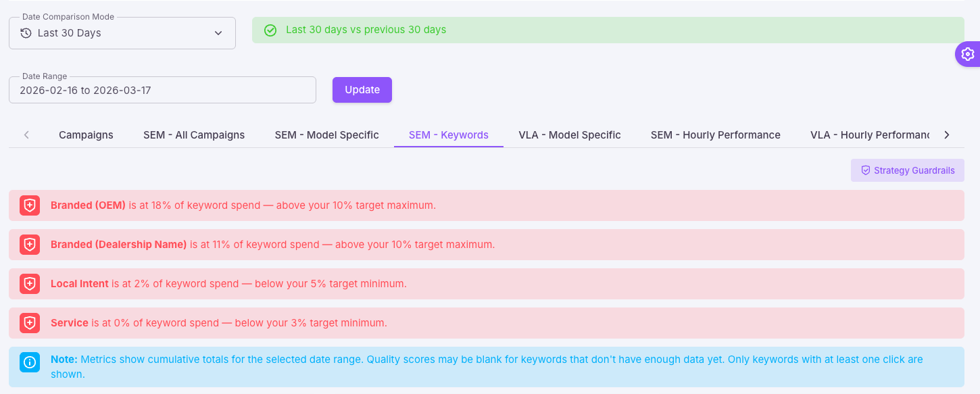Select the SEM - Model Specific tab
This screenshot has height=394, width=980.
(326, 134)
